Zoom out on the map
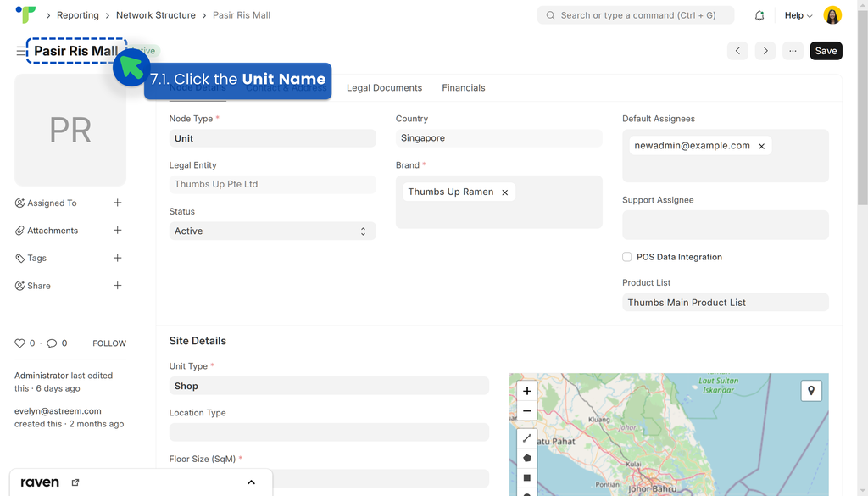The height and width of the screenshot is (496, 868). click(527, 410)
